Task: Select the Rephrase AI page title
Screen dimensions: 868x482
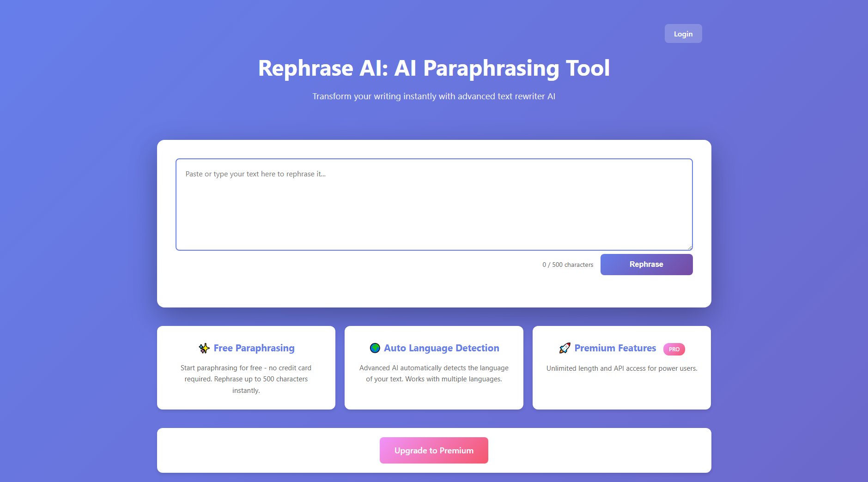Action: (x=434, y=68)
